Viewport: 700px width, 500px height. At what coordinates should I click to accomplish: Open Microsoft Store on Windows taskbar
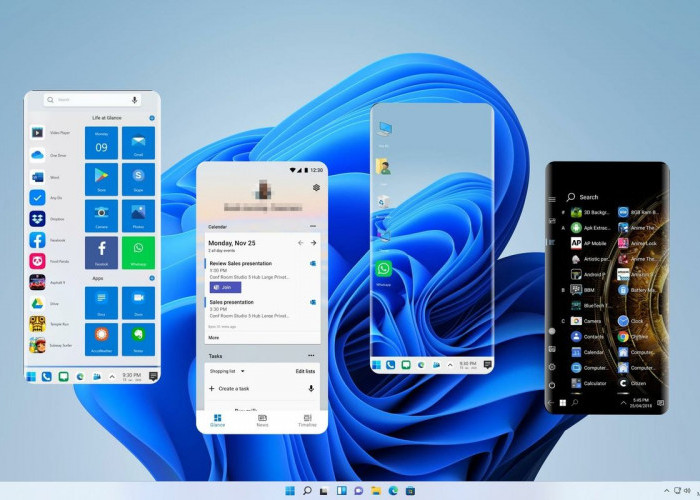pos(410,491)
